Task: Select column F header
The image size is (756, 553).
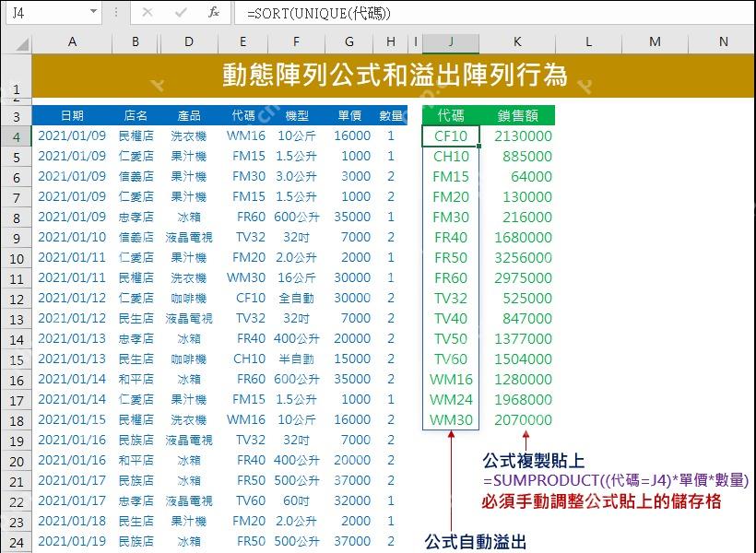Action: point(296,42)
